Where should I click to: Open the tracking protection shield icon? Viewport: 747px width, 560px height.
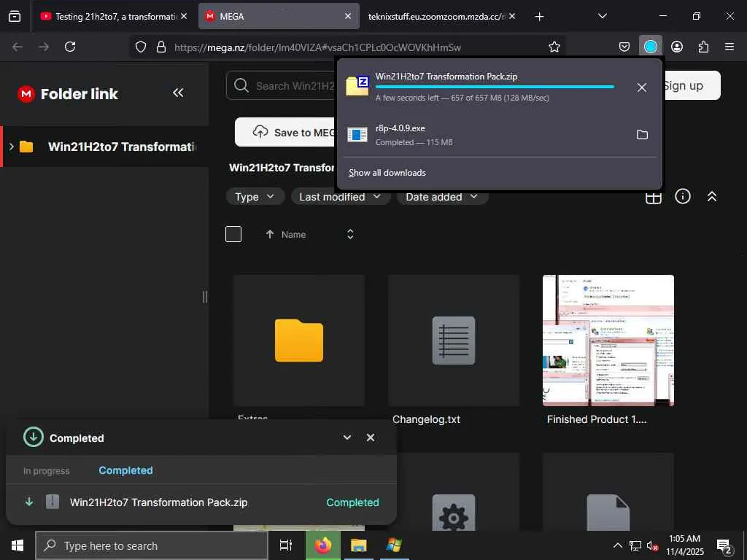click(141, 47)
